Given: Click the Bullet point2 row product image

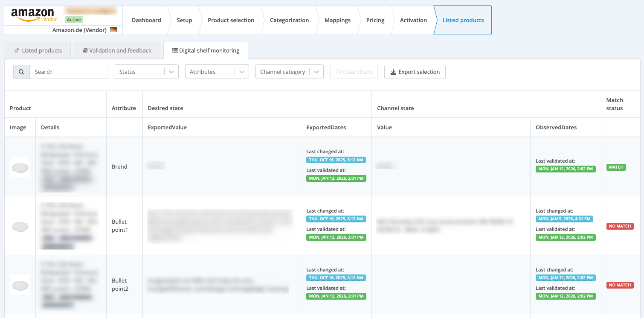Looking at the screenshot, I should pos(20,285).
